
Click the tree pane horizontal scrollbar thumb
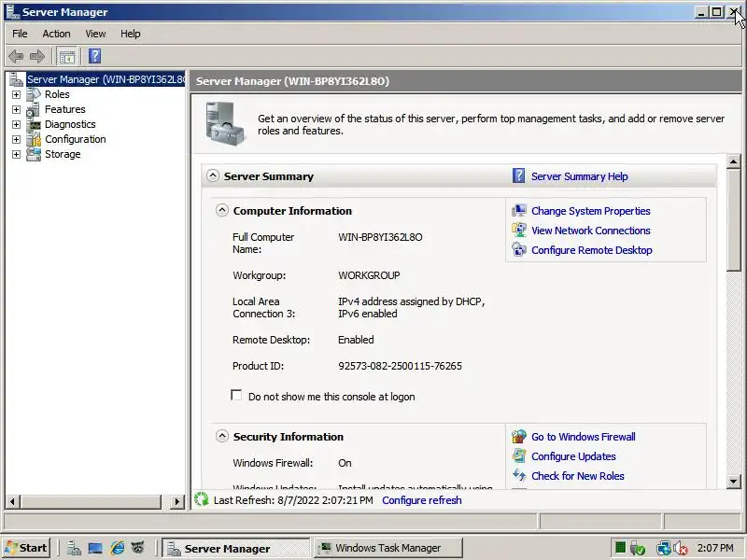tap(91, 501)
